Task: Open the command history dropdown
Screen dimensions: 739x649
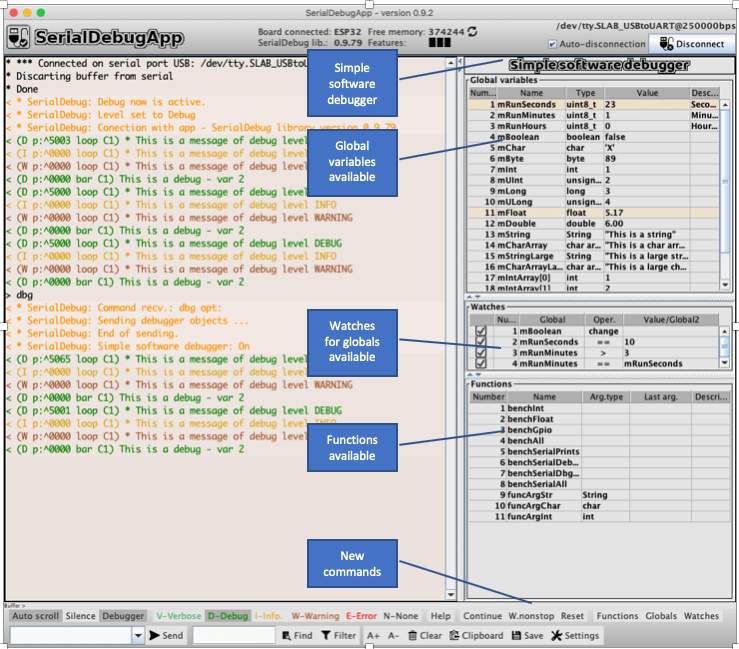Action: (138, 635)
